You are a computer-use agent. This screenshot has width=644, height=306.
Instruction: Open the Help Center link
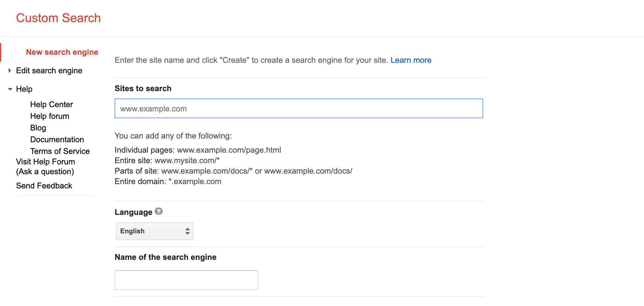click(51, 104)
